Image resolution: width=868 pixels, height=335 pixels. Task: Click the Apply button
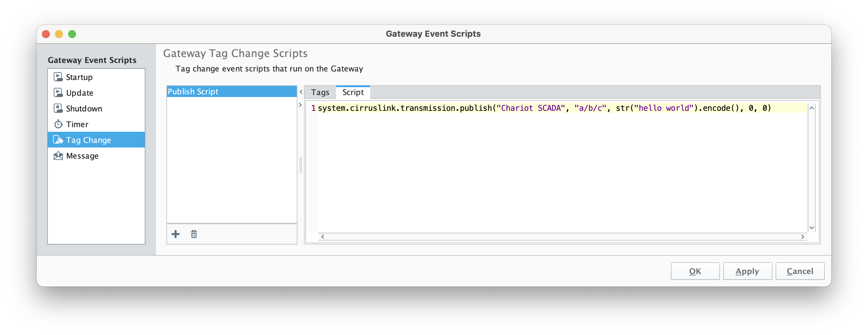[747, 271]
